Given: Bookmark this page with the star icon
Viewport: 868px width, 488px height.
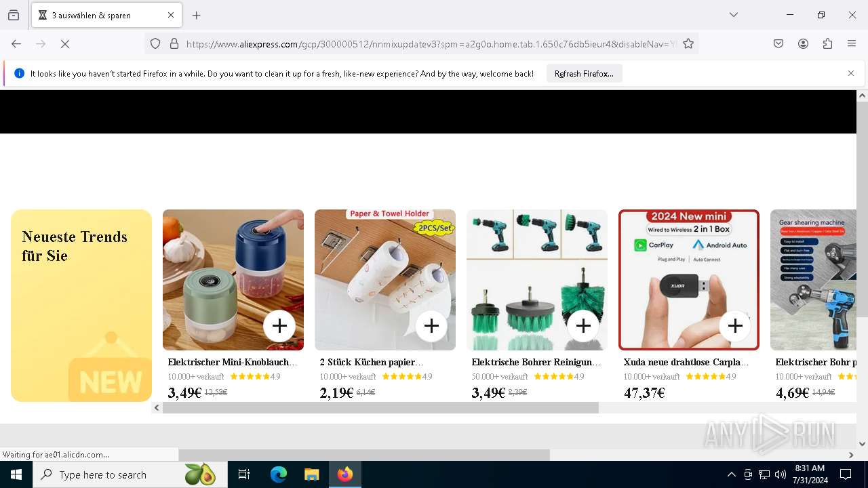Looking at the screenshot, I should (x=688, y=44).
